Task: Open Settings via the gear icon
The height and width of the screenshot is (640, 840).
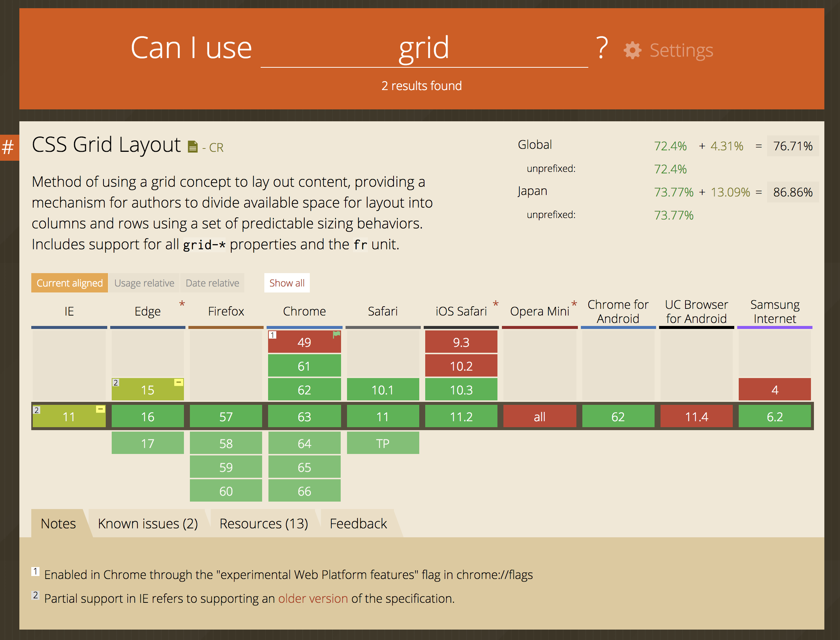Action: [632, 49]
